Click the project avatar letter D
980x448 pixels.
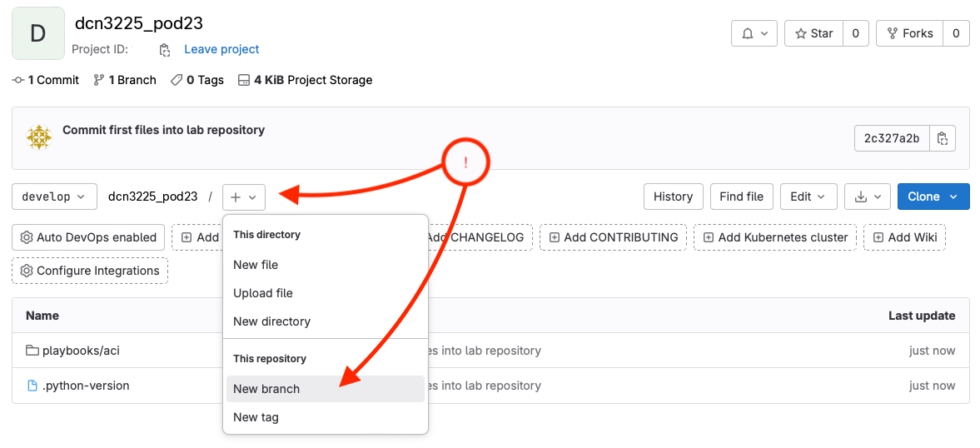[38, 33]
